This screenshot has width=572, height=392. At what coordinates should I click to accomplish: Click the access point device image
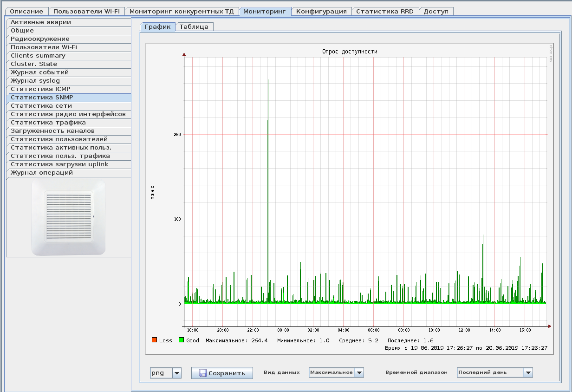[x=69, y=217]
